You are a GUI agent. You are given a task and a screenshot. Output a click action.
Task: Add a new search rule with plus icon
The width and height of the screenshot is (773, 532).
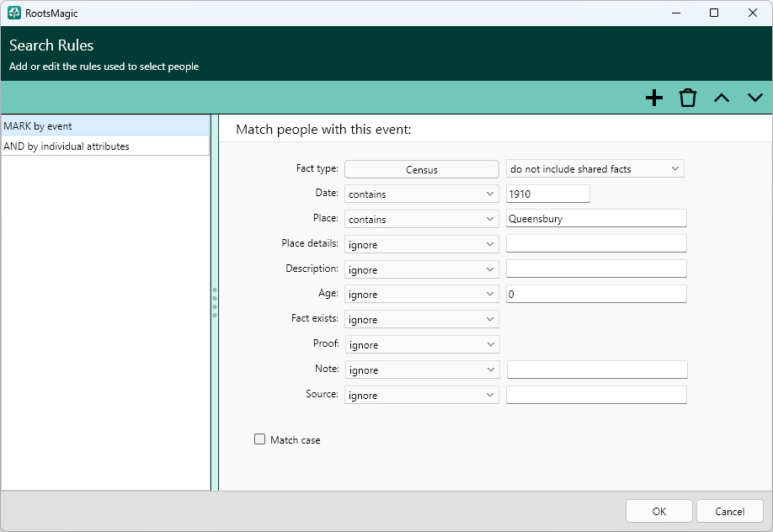pos(654,98)
